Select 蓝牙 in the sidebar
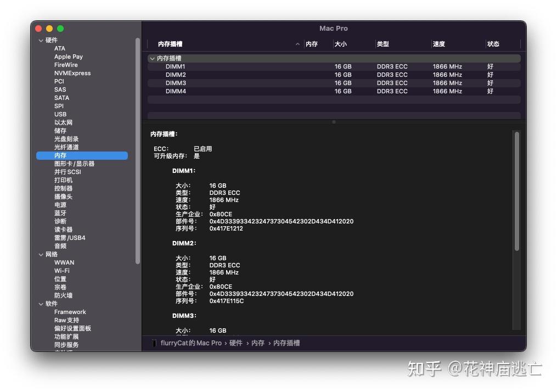This screenshot has width=557, height=392. pos(60,213)
